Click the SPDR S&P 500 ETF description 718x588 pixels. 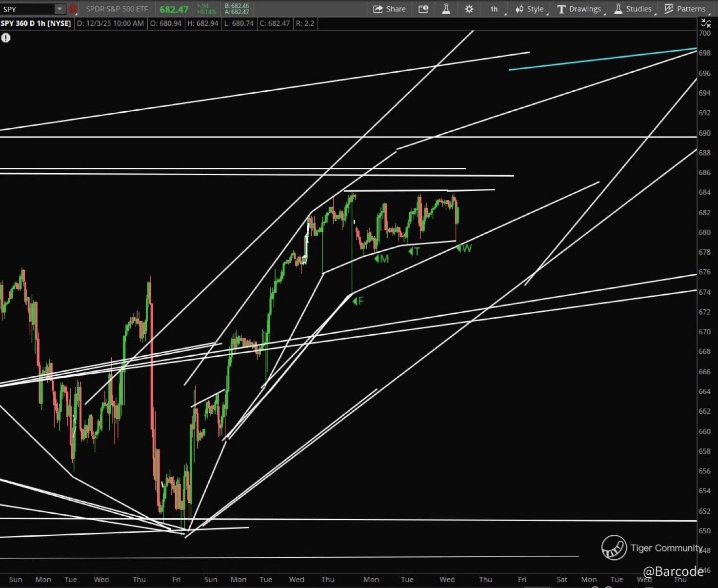point(117,9)
